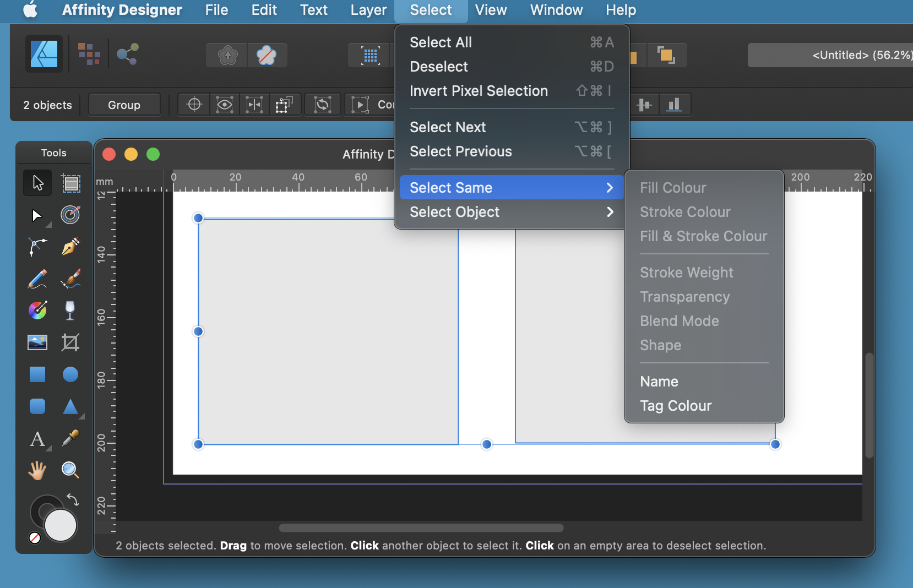Click the white fill colour swatch

(x=61, y=525)
